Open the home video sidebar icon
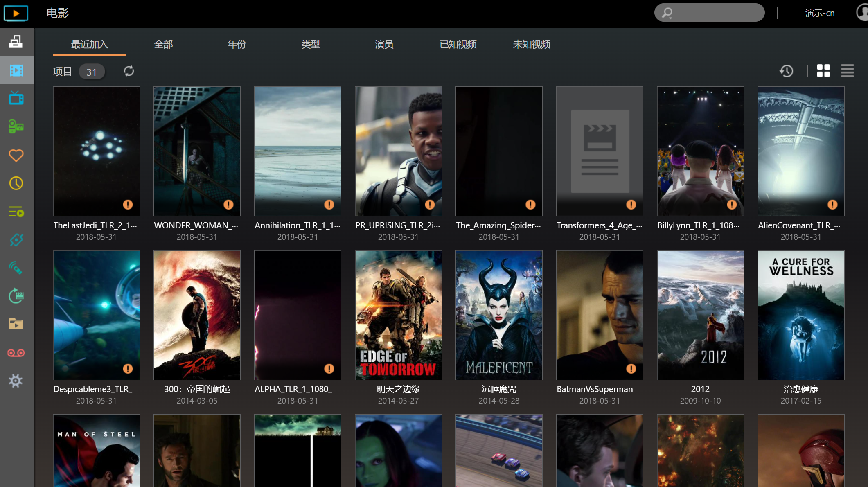 click(x=16, y=126)
